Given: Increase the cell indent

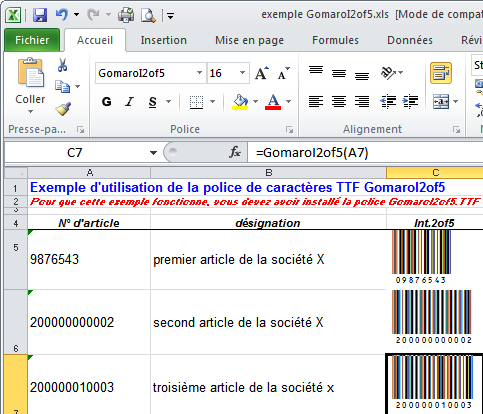Looking at the screenshot, I should point(410,101).
